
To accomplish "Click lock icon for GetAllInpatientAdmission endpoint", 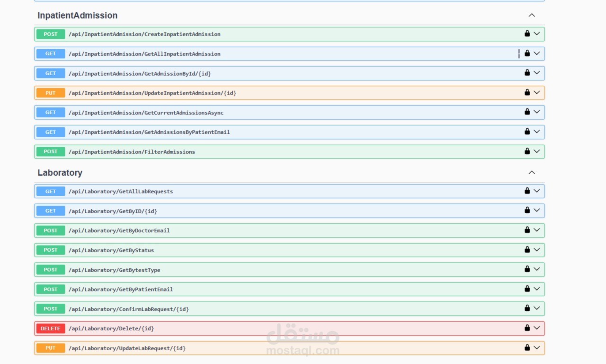I will tap(527, 53).
